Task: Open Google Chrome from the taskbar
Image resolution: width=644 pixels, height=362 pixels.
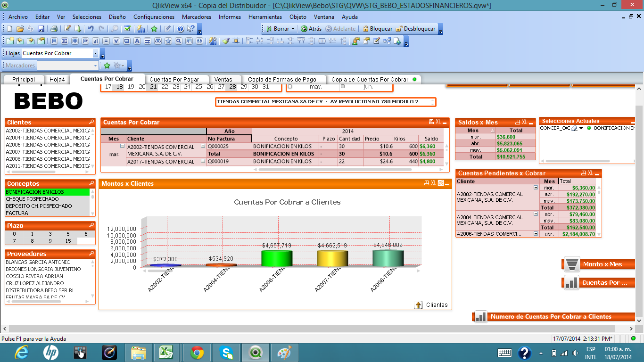Action: click(197, 352)
